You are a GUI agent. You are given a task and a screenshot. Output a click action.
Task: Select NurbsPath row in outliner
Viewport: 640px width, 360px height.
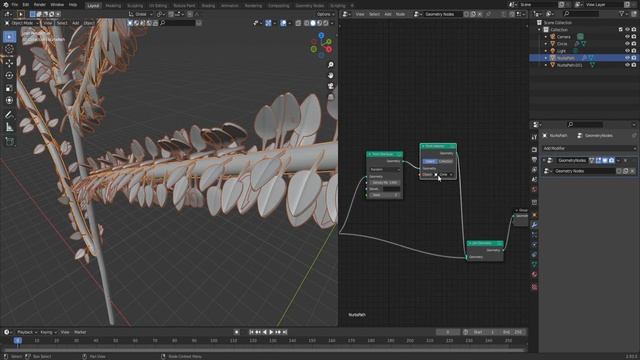tap(583, 58)
